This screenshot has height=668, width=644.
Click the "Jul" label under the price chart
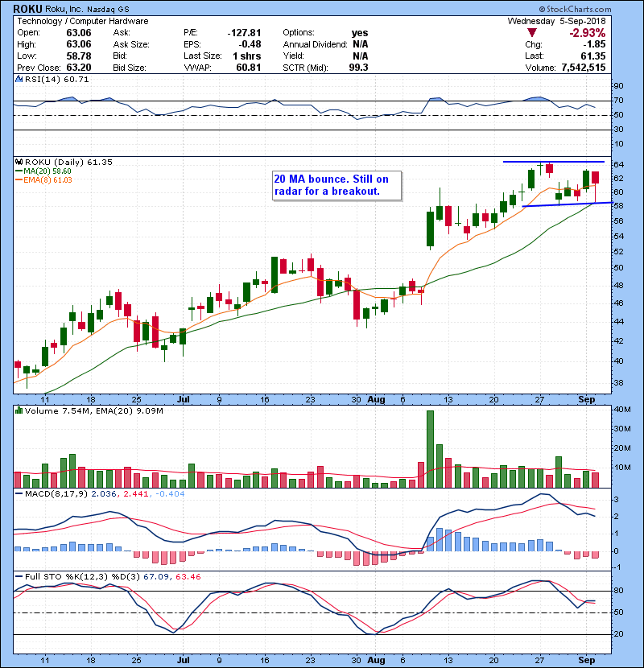click(183, 399)
